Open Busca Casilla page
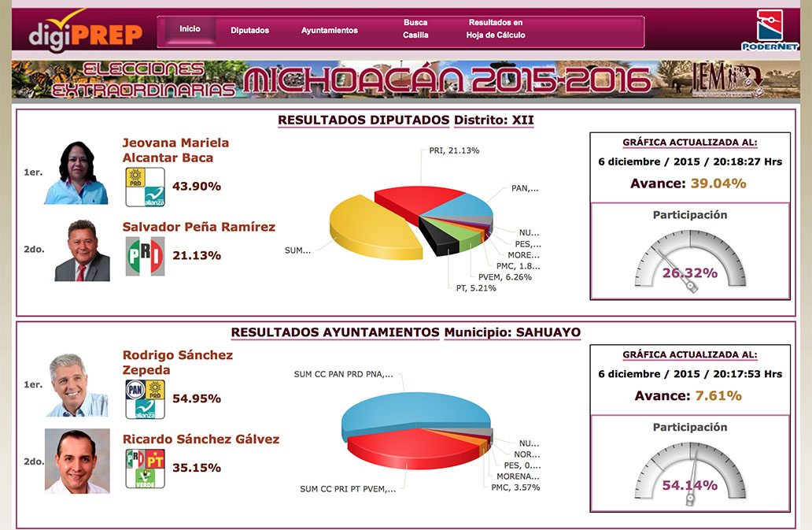The height and width of the screenshot is (530, 812). (415, 29)
